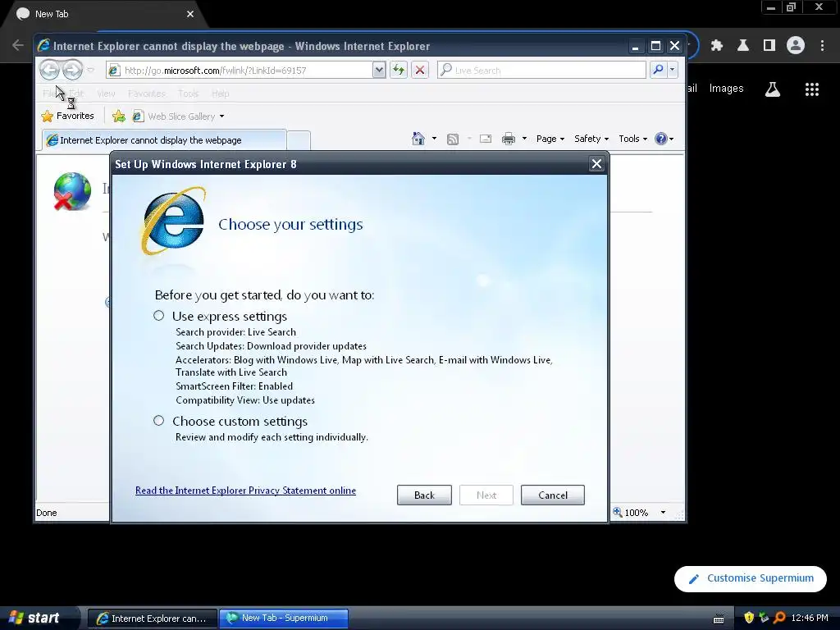Image resolution: width=840 pixels, height=630 pixels.
Task: Click the 12:46 PM taskbar clock
Action: coord(810,618)
